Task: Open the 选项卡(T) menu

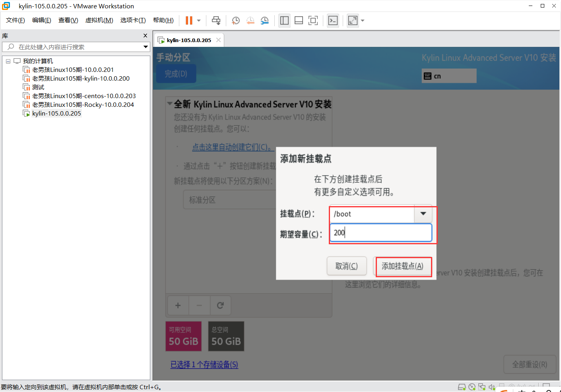Action: tap(133, 20)
